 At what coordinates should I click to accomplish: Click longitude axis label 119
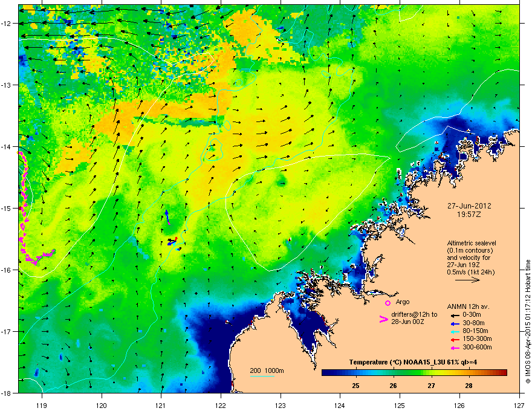point(42,405)
